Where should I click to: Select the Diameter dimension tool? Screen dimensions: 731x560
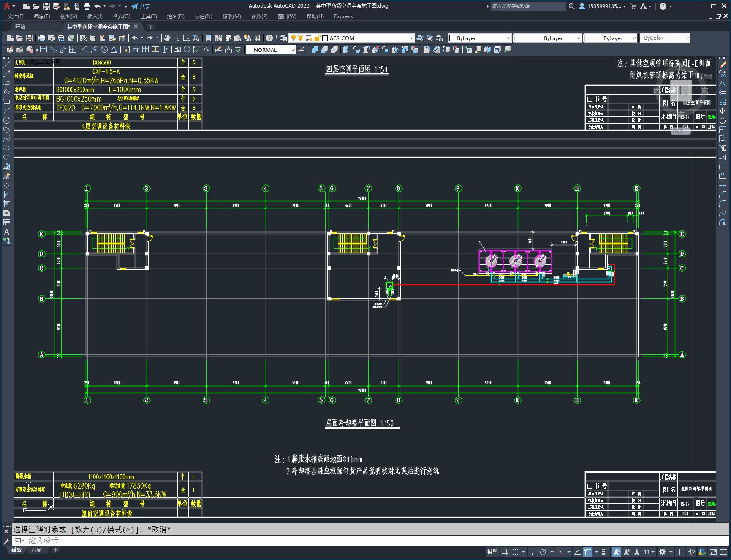pyautogui.click(x=104, y=49)
